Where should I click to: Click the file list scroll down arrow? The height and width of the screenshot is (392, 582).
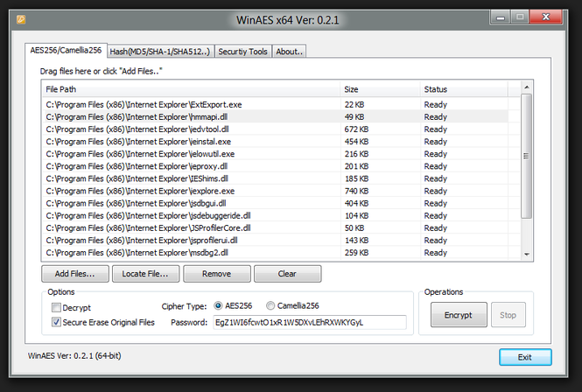[526, 254]
